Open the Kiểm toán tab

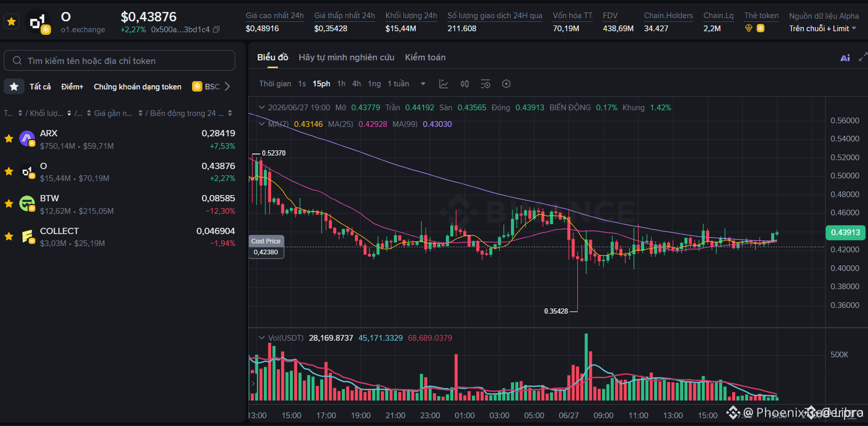tap(425, 57)
